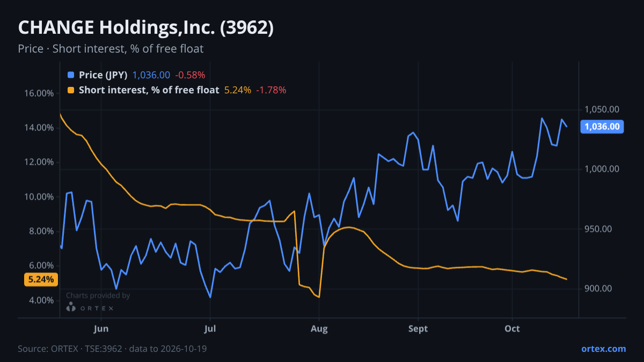The image size is (644, 362).
Task: Click the 10.00% left axis label
Action: click(x=39, y=197)
